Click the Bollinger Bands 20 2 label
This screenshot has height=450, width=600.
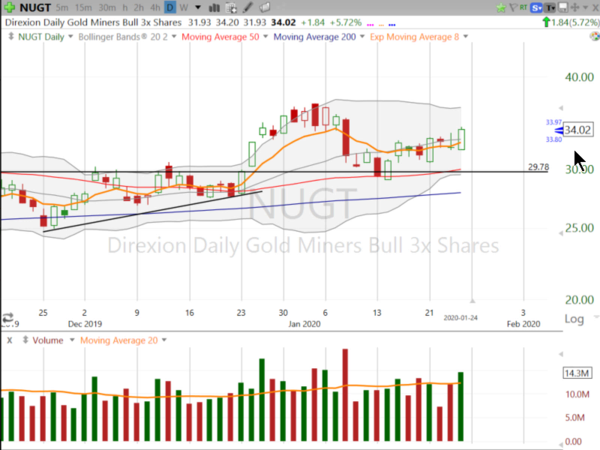(x=123, y=37)
